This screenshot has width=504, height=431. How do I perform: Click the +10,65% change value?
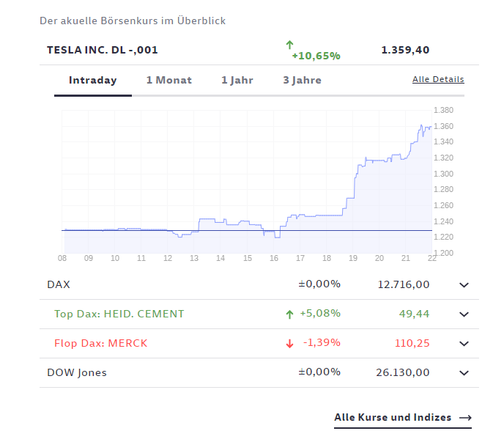coord(316,56)
